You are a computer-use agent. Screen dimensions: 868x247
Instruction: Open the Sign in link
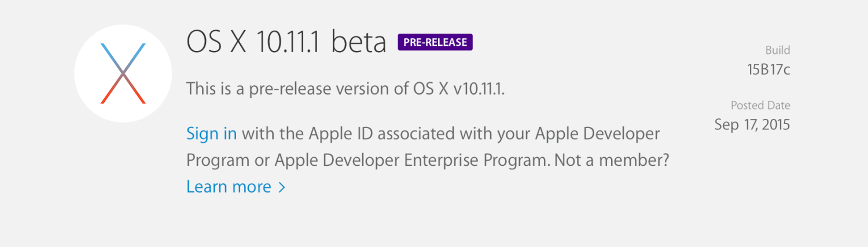tap(211, 134)
